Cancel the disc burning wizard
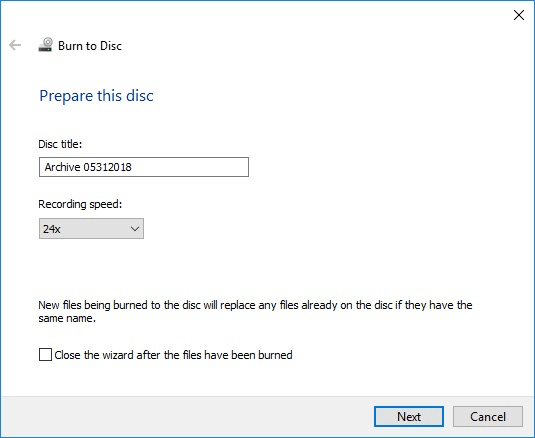This screenshot has width=535, height=438. pyautogui.click(x=488, y=417)
